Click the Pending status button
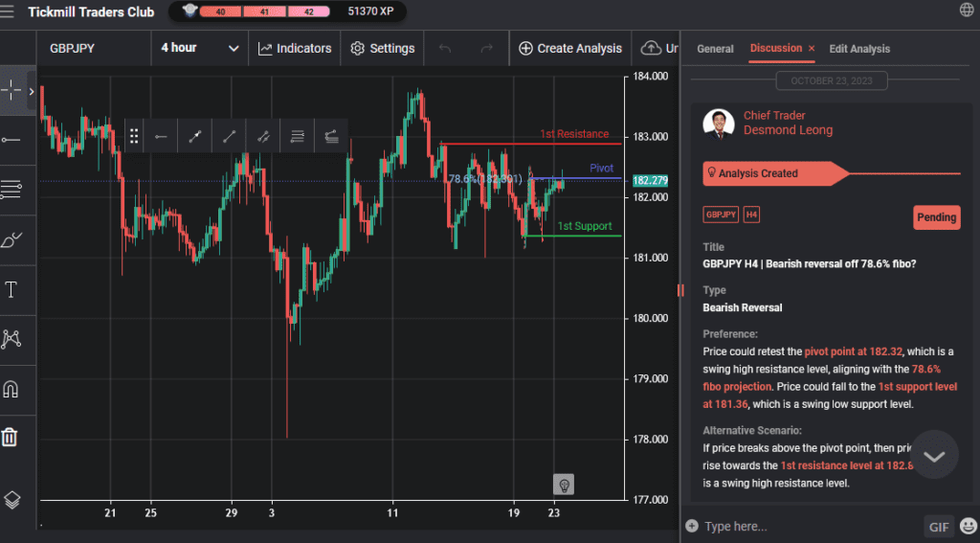Image resolution: width=980 pixels, height=543 pixels. coord(936,217)
